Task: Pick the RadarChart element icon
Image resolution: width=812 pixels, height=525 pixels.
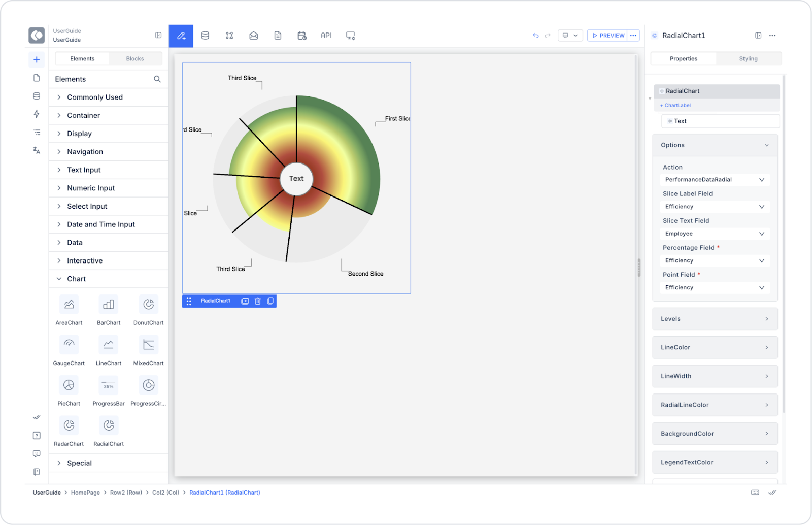Action: (69, 425)
